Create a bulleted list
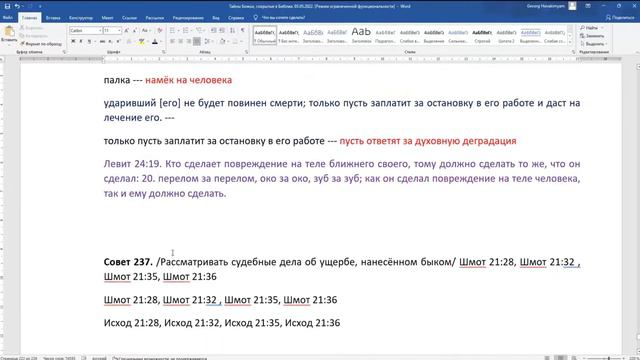640x360 pixels. [x=172, y=31]
